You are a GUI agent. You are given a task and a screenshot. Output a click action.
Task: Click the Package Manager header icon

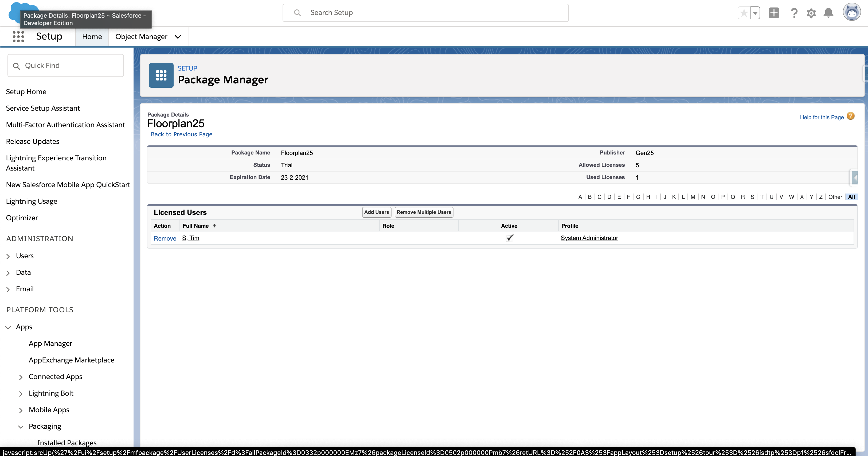coord(161,75)
